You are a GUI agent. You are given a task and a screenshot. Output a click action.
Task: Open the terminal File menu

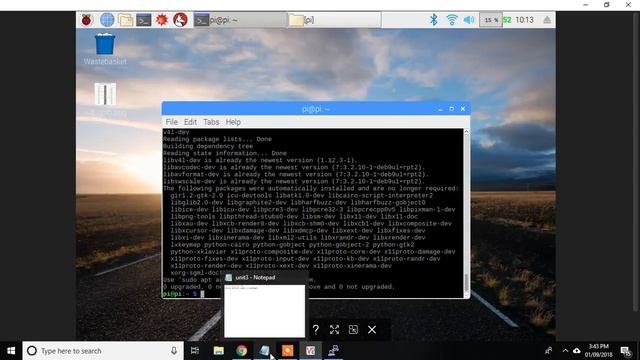click(x=171, y=122)
